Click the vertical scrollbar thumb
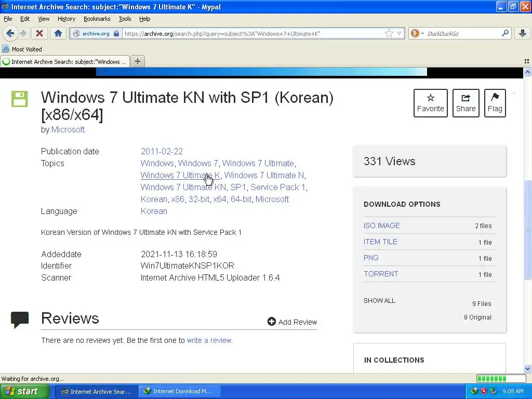The image size is (532, 399). [527, 230]
